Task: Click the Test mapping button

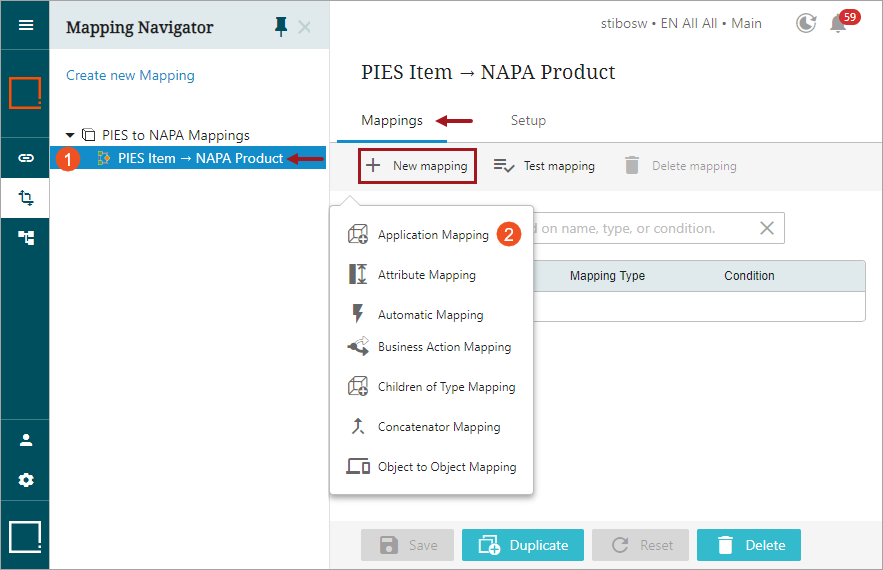Action: pyautogui.click(x=545, y=166)
